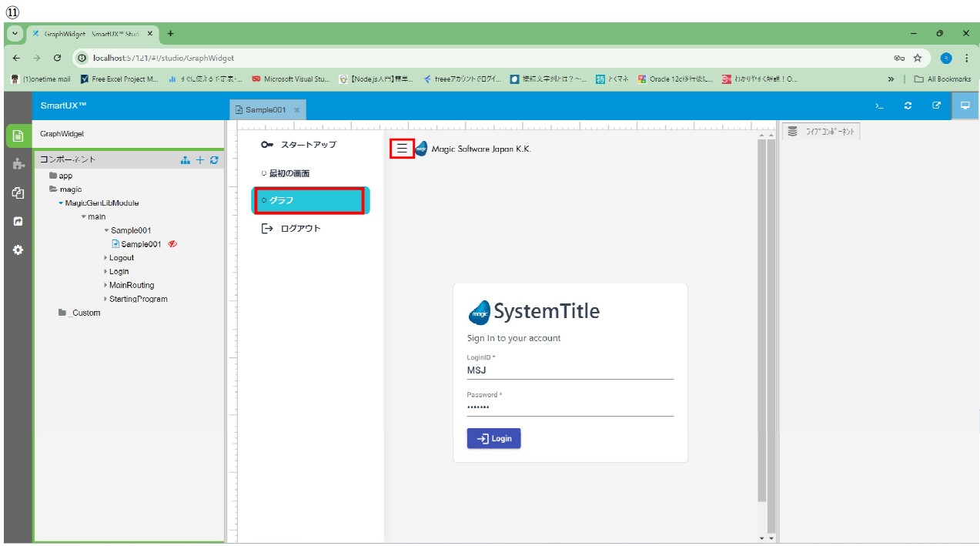Open the _Custom folder in the tree

click(85, 313)
